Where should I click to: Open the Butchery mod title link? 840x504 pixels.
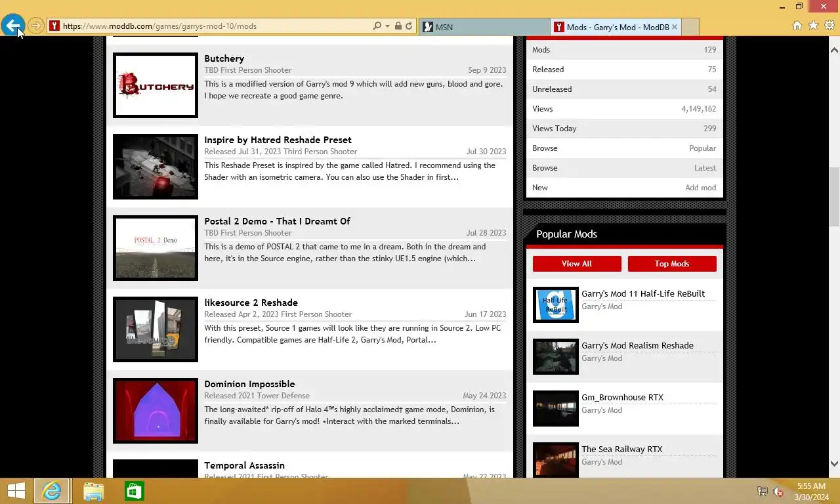[x=224, y=58]
